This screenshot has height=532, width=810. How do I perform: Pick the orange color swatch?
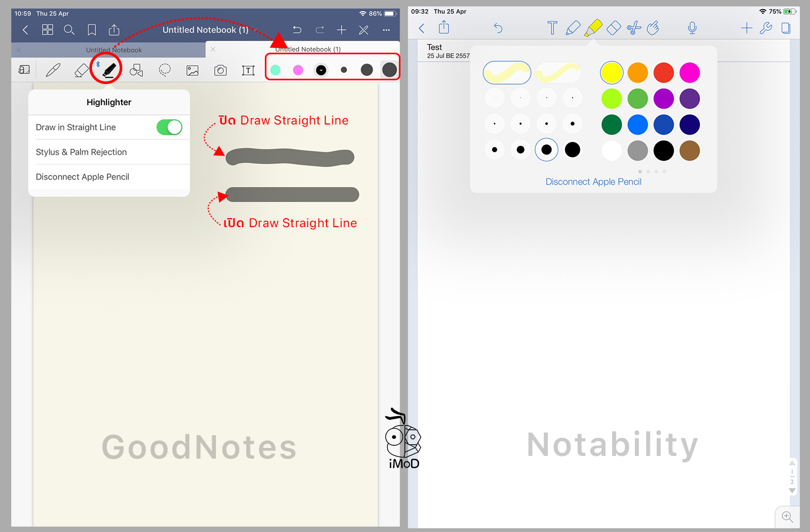[x=637, y=73]
